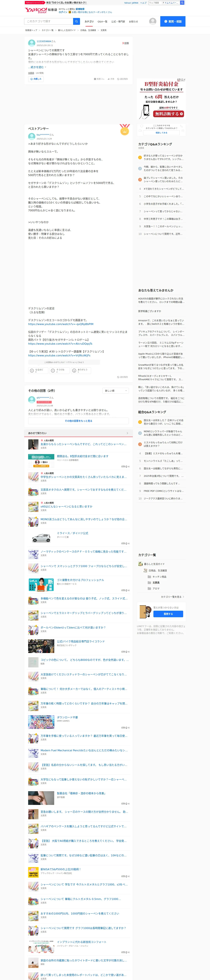Click the ログイン link
The image size is (210, 980).
click(63, 12)
